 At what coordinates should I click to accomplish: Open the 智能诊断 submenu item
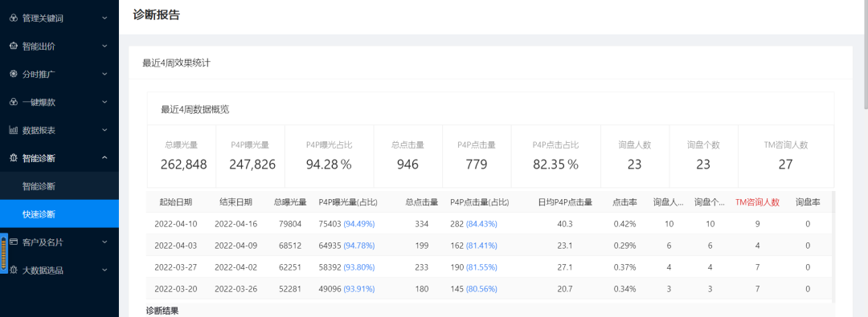tap(59, 186)
